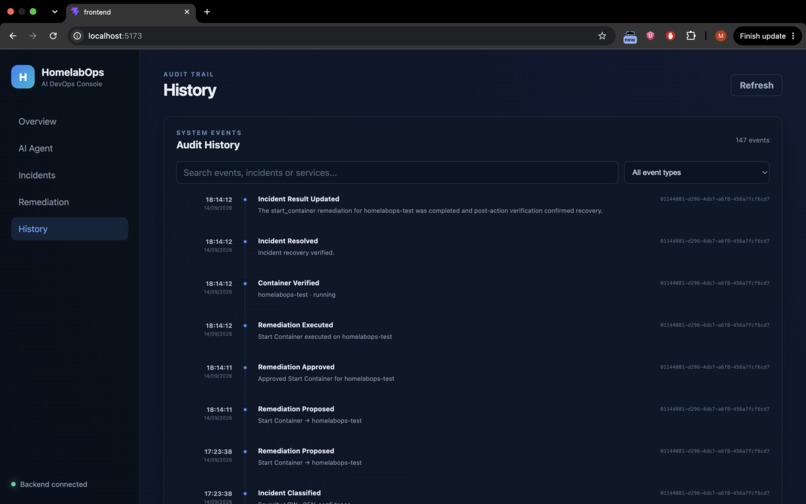Viewport: 806px width, 504px height.
Task: Focus the Search events, incidents or services field
Action: [397, 172]
